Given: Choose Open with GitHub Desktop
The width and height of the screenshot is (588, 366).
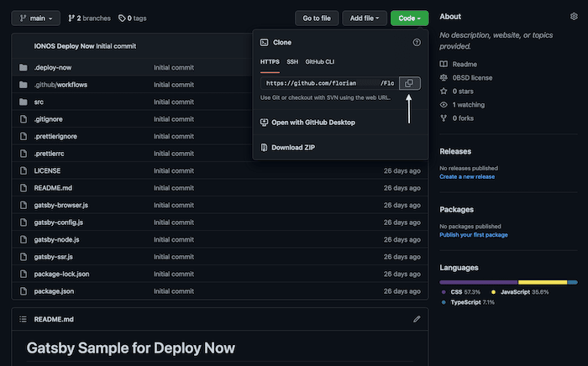Looking at the screenshot, I should pos(313,123).
